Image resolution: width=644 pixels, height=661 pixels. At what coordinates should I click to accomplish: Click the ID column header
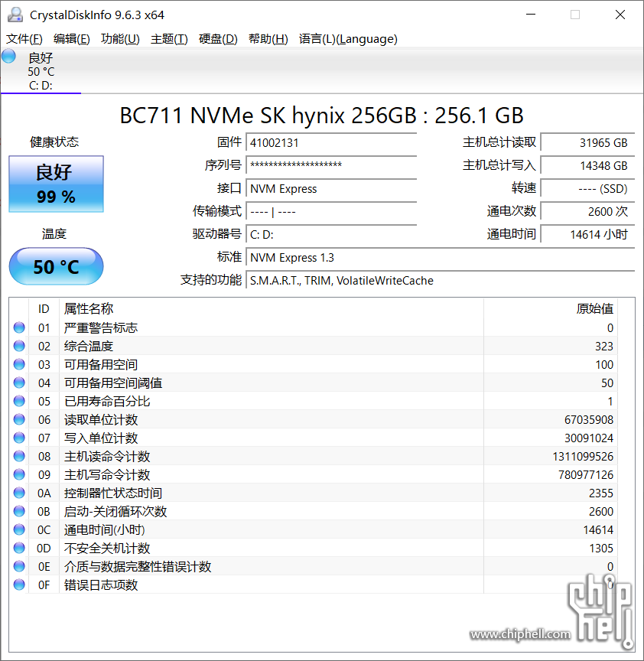44,309
